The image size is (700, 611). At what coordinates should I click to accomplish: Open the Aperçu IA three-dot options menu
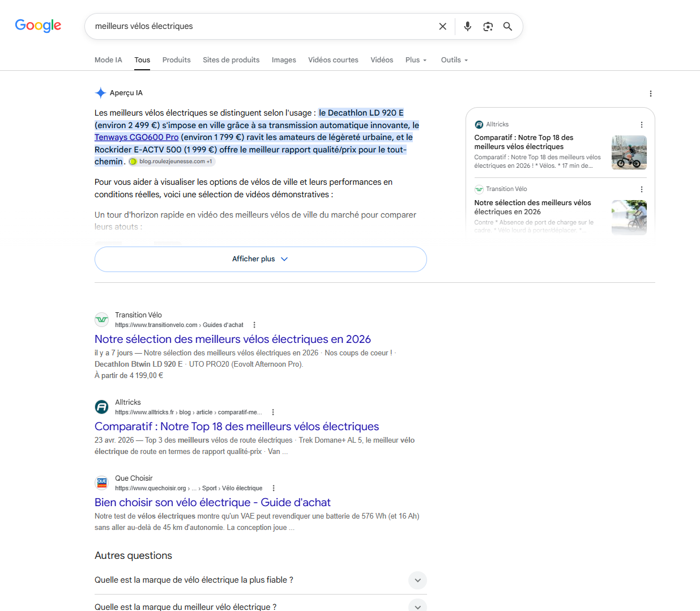[651, 94]
